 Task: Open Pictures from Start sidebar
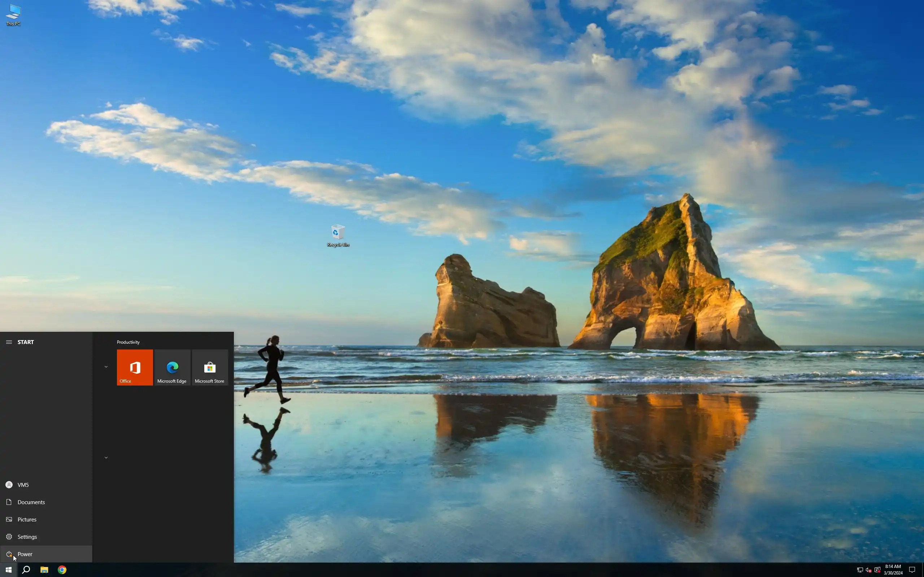coord(27,519)
